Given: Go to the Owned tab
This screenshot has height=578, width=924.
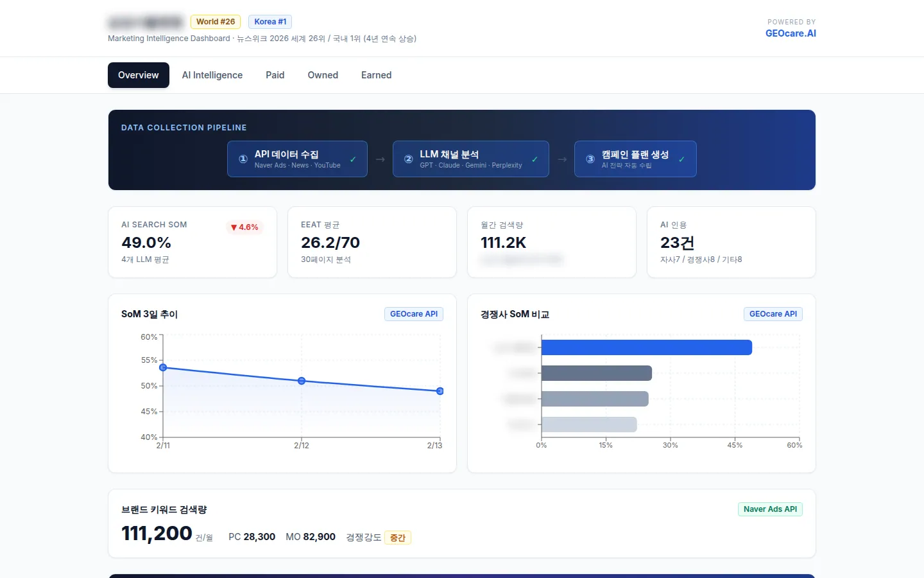Looking at the screenshot, I should pyautogui.click(x=323, y=75).
